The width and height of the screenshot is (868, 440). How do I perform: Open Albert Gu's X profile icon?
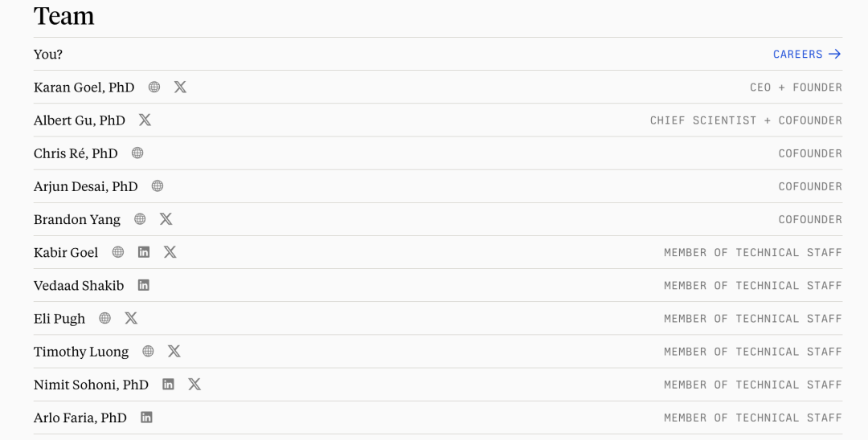coord(145,120)
